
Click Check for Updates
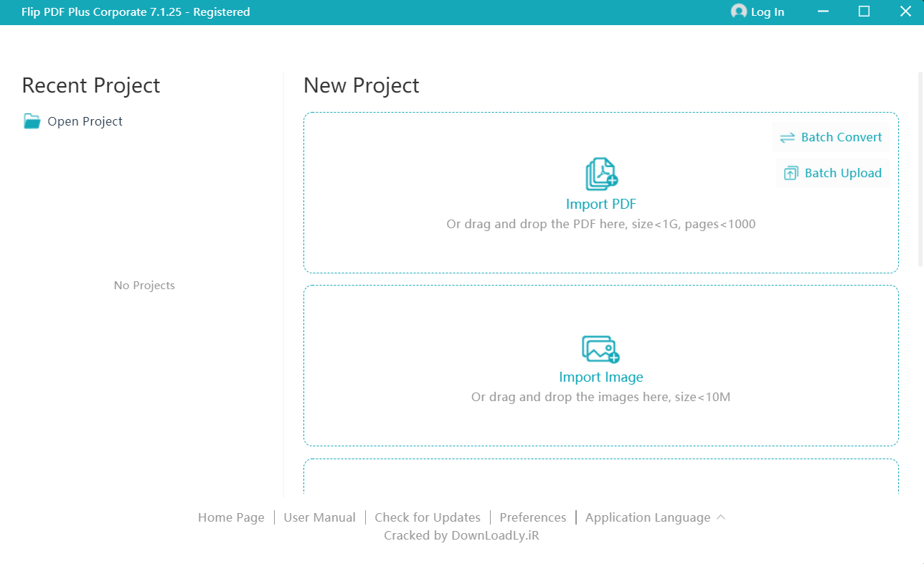(428, 517)
